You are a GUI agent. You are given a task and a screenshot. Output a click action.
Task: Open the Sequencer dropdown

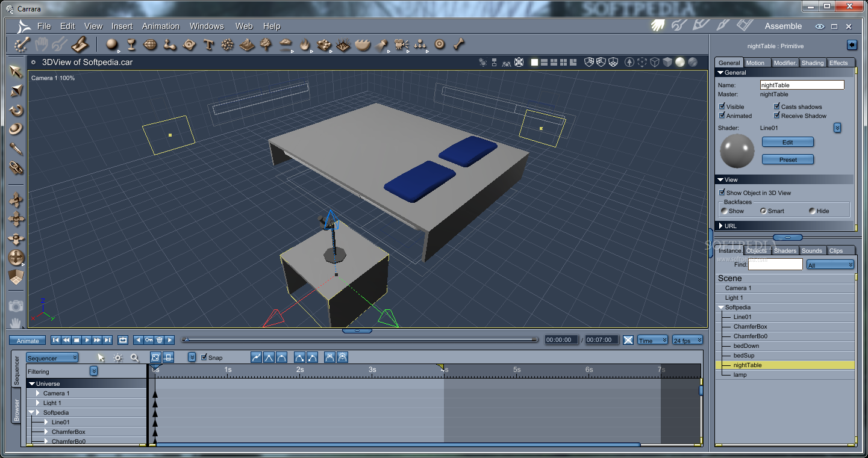point(52,357)
